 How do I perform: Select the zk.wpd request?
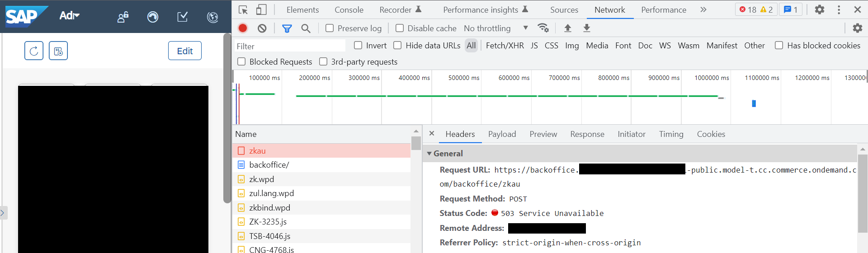tap(321, 179)
